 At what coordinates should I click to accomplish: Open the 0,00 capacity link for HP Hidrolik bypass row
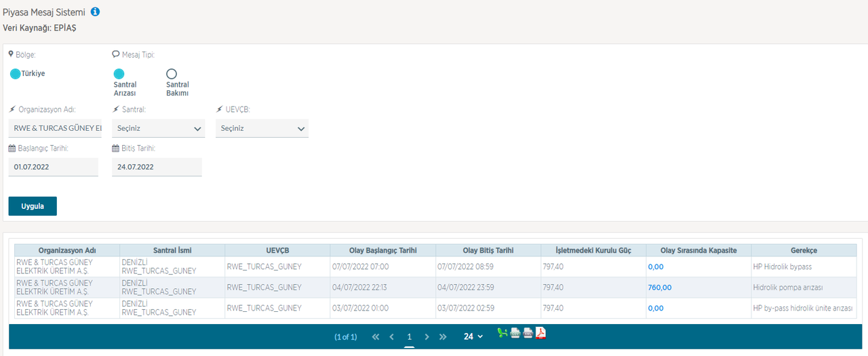656,266
